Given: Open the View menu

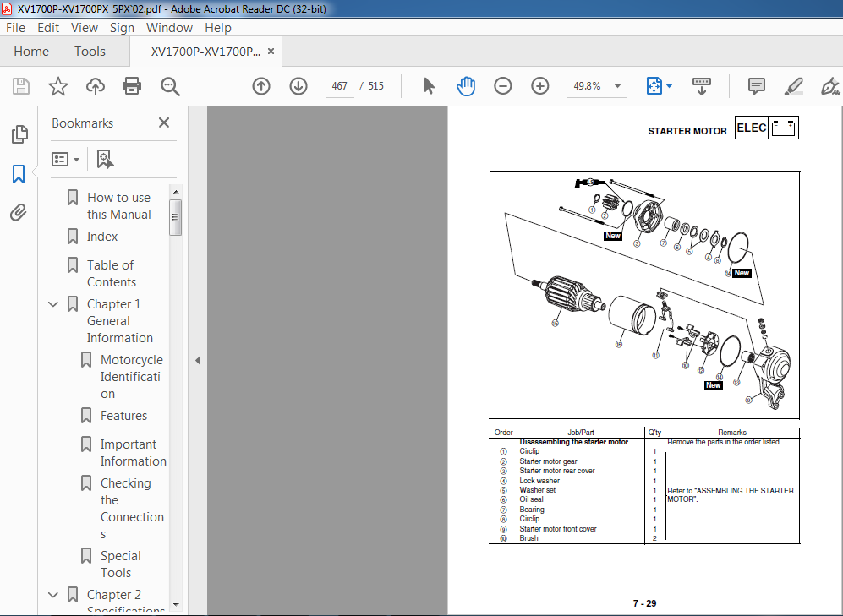Looking at the screenshot, I should pyautogui.click(x=85, y=27).
